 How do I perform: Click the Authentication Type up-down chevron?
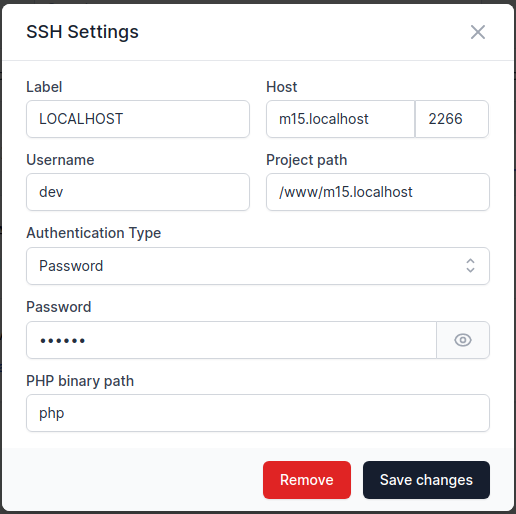[x=470, y=266]
